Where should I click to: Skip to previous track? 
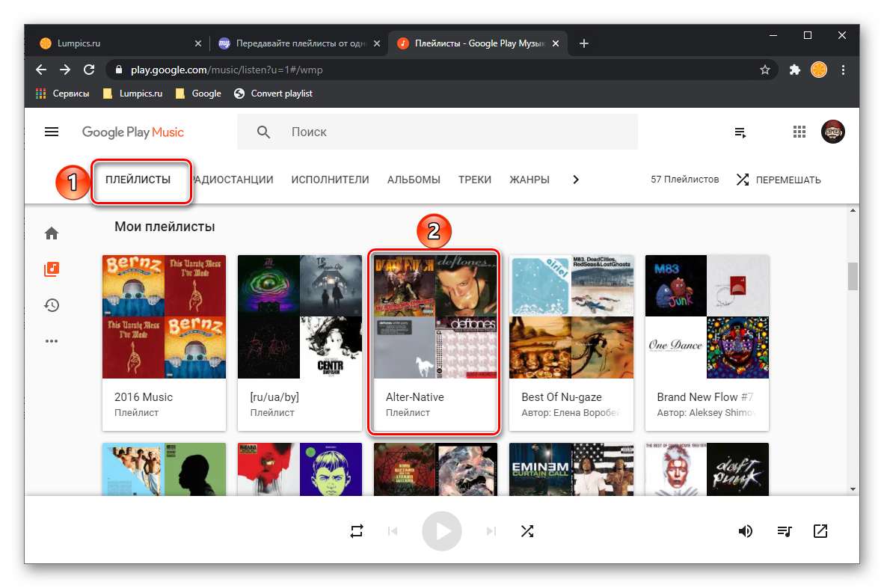pos(393,531)
